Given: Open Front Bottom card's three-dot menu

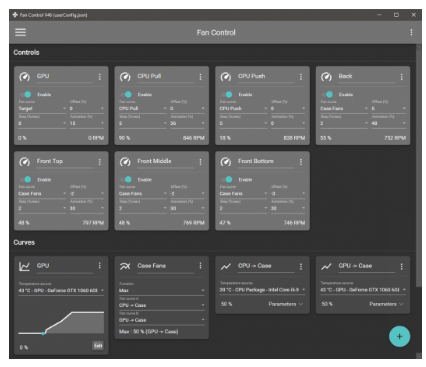Looking at the screenshot, I should 301,162.
